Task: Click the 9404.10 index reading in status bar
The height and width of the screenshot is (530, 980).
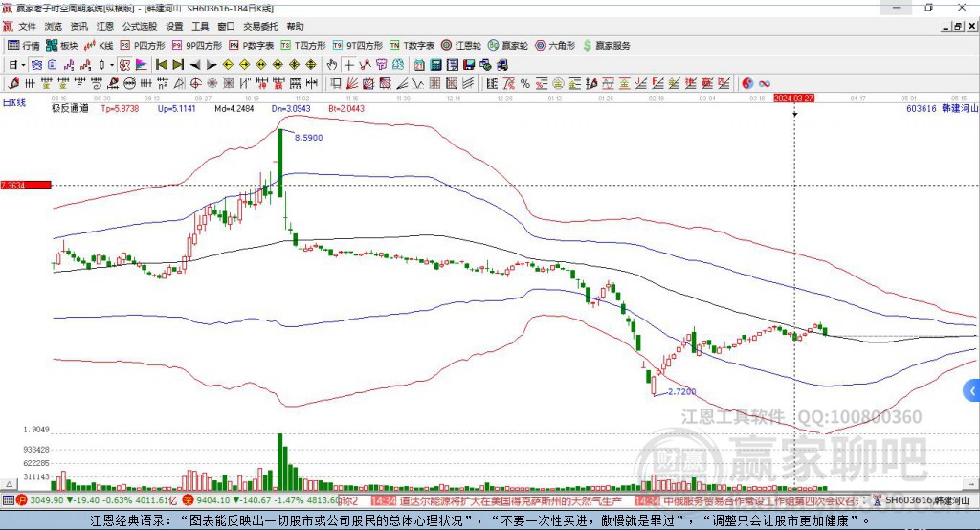Action: 213,500
